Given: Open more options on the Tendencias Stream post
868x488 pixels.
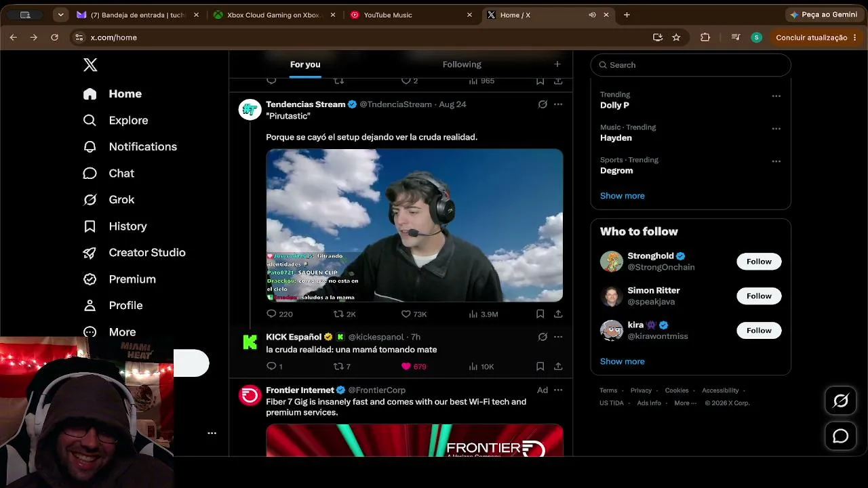Looking at the screenshot, I should [x=558, y=104].
